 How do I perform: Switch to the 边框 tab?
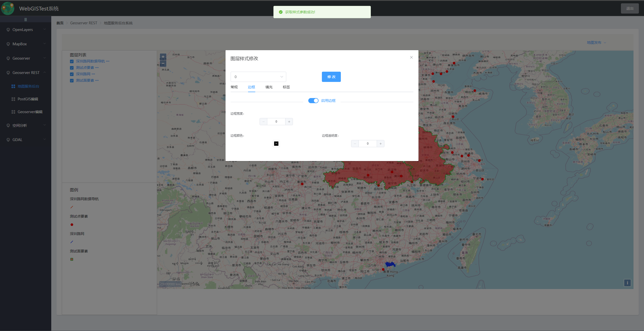(251, 87)
